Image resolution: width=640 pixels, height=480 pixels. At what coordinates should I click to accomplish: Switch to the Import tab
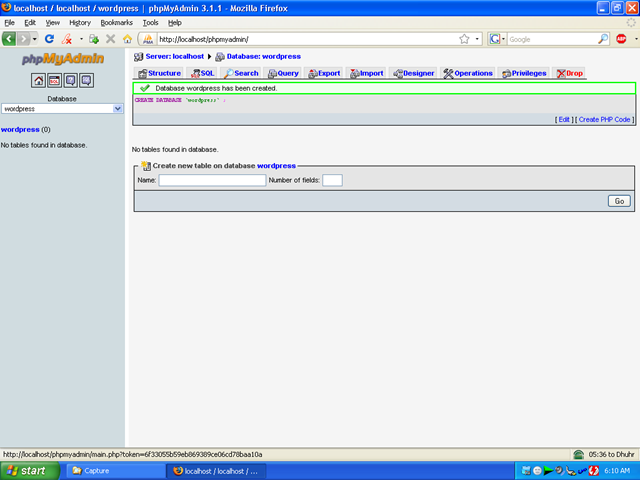(366, 73)
